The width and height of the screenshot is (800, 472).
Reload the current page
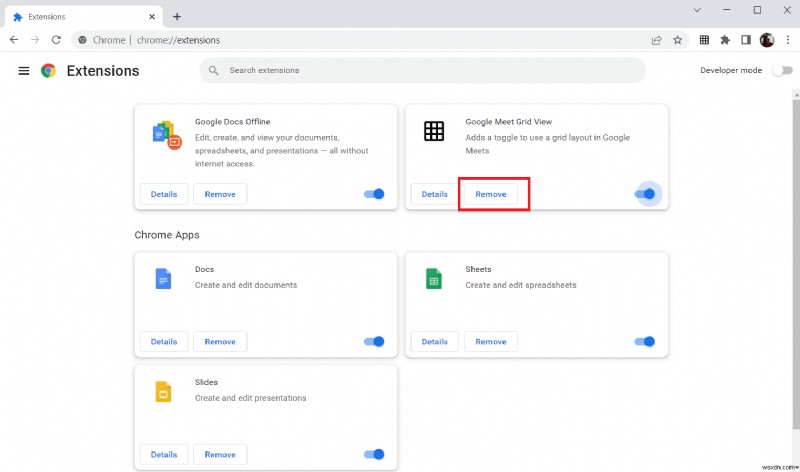(55, 40)
